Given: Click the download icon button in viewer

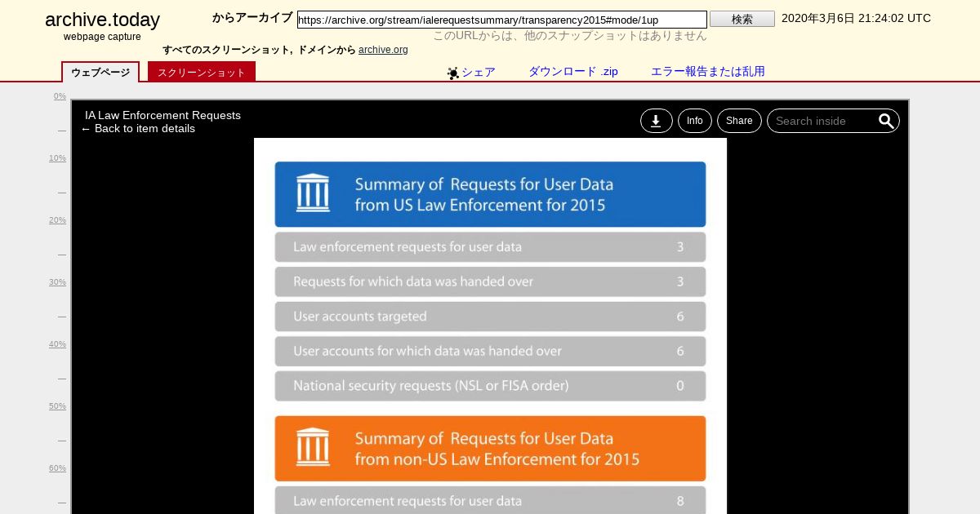Looking at the screenshot, I should point(656,121).
